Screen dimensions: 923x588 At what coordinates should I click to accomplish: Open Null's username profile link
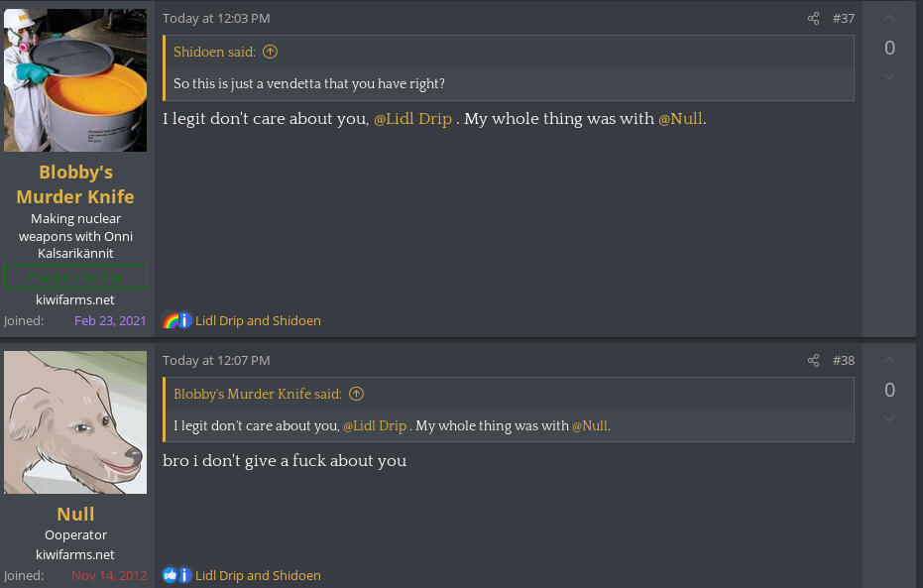pyautogui.click(x=75, y=514)
